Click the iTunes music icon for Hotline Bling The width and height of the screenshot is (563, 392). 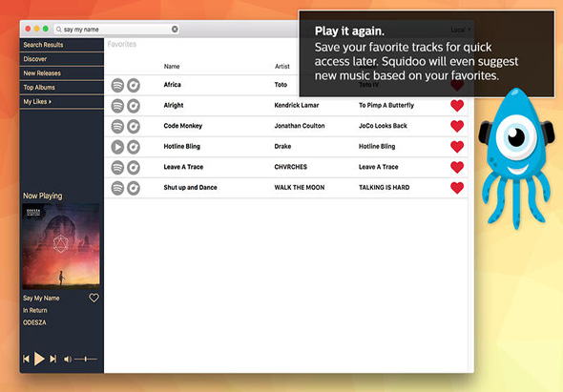(x=134, y=147)
